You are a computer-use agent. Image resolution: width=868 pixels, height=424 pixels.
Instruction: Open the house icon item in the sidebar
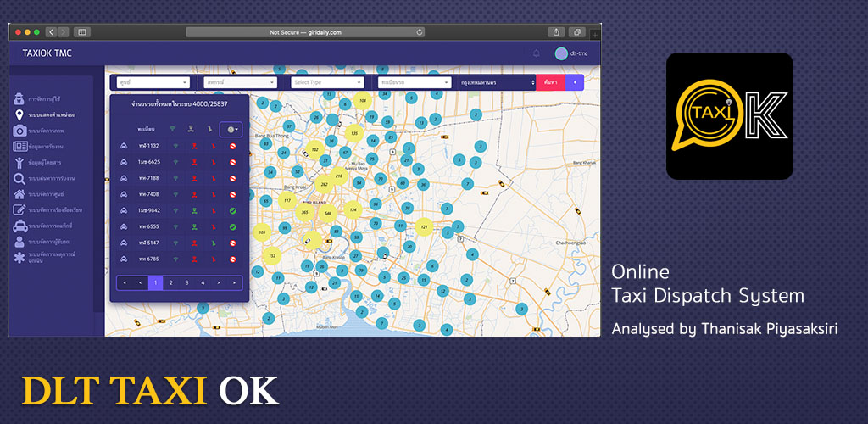[x=19, y=194]
